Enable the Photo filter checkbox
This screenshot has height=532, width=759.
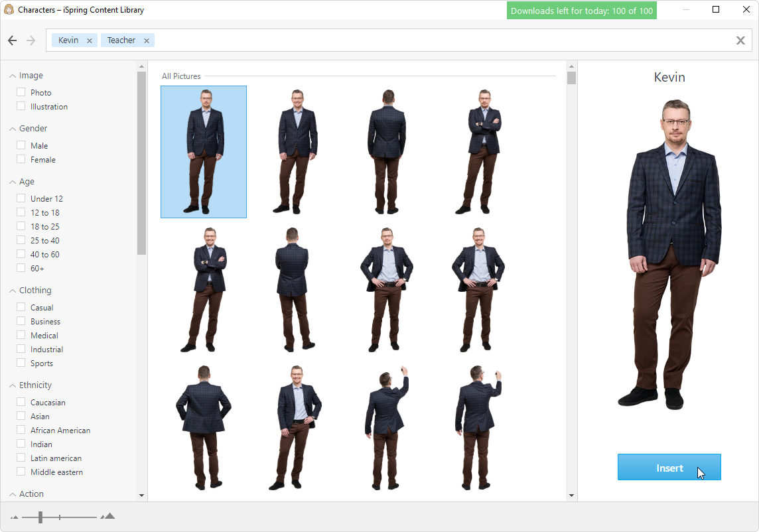coord(21,92)
